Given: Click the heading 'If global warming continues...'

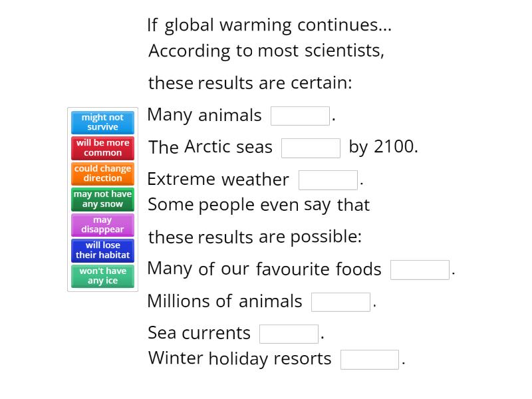Looking at the screenshot, I should tap(269, 25).
